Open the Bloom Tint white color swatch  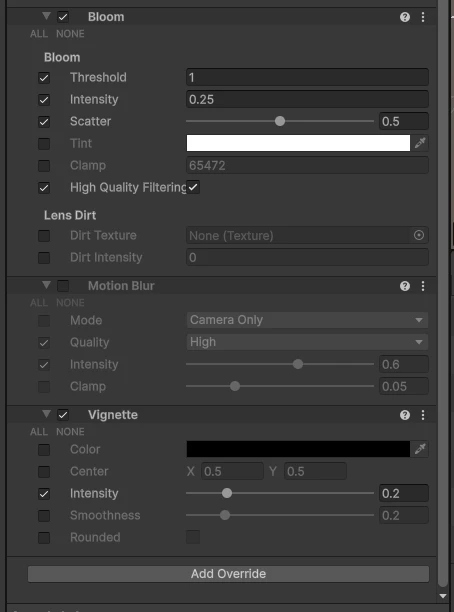click(298, 143)
